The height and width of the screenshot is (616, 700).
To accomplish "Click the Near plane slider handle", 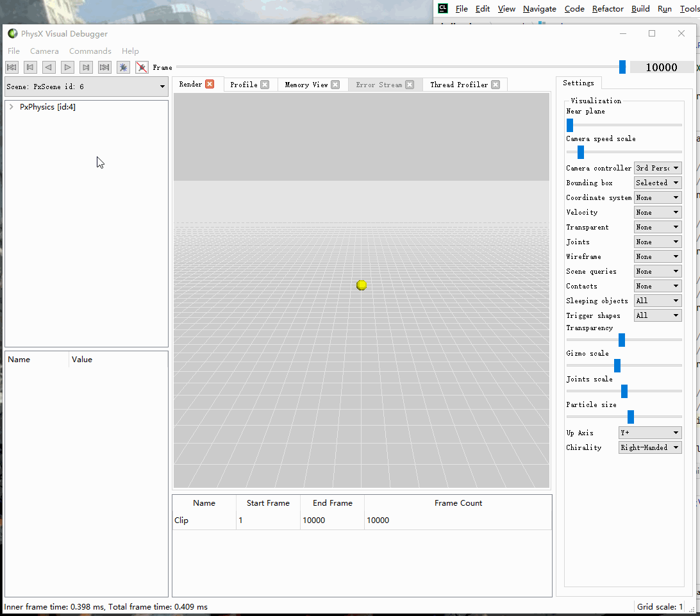I will point(570,125).
